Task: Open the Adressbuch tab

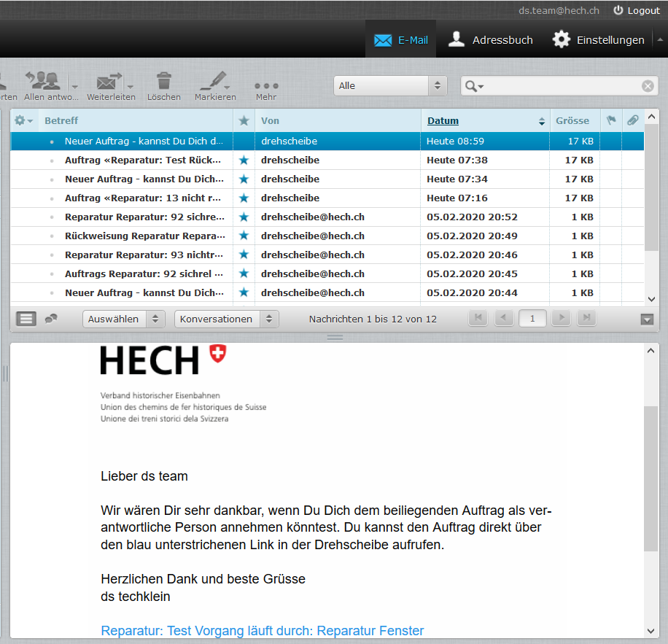Action: click(490, 40)
